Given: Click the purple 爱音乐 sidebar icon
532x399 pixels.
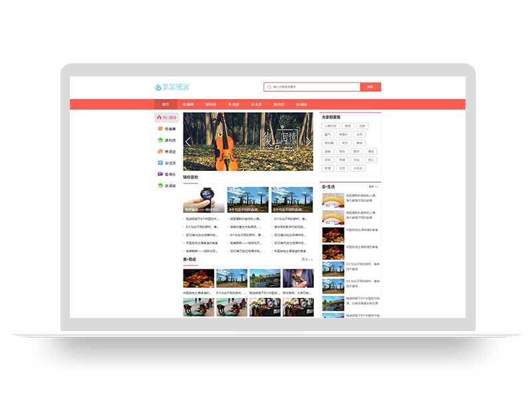Looking at the screenshot, I should (x=160, y=173).
